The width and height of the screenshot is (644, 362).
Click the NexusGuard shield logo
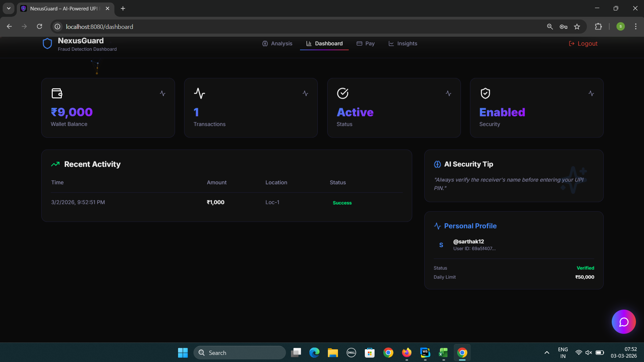click(x=47, y=44)
